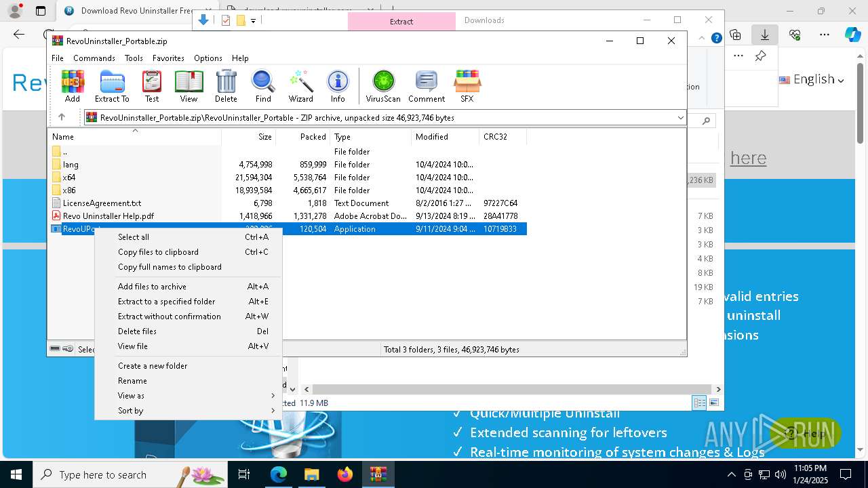868x488 pixels.
Task: Click the Delete trash can icon
Action: click(x=226, y=86)
